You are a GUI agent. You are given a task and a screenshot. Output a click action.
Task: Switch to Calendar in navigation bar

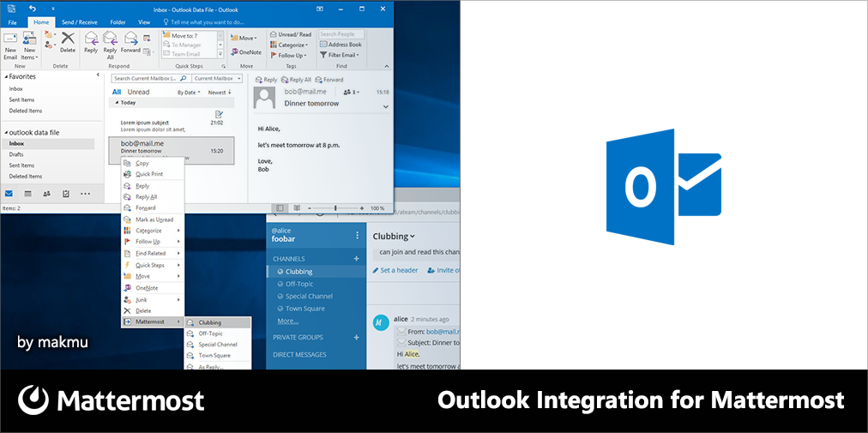(x=27, y=193)
